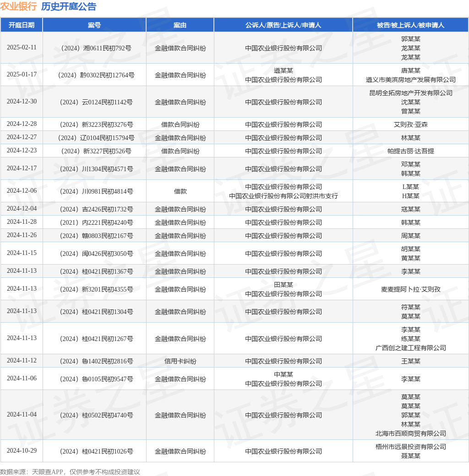Select the date 2025-01-17
469x476 pixels.
(x=22, y=74)
